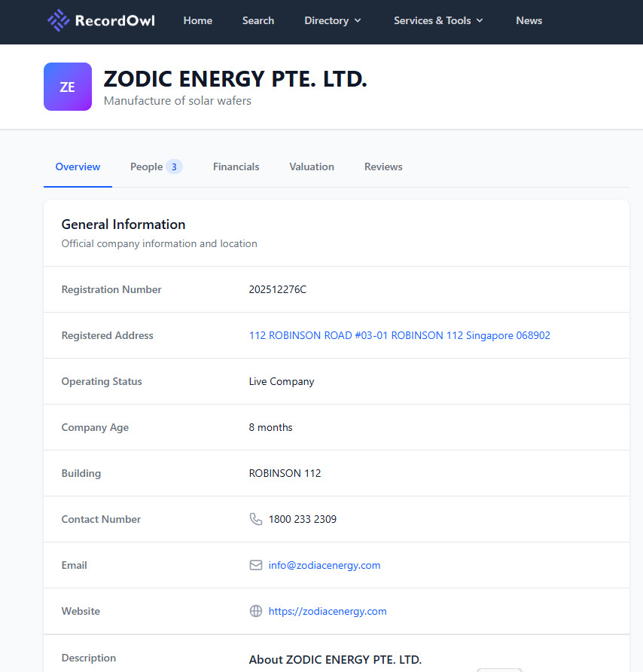
Task: Click the globe icon beside website
Action: [256, 611]
